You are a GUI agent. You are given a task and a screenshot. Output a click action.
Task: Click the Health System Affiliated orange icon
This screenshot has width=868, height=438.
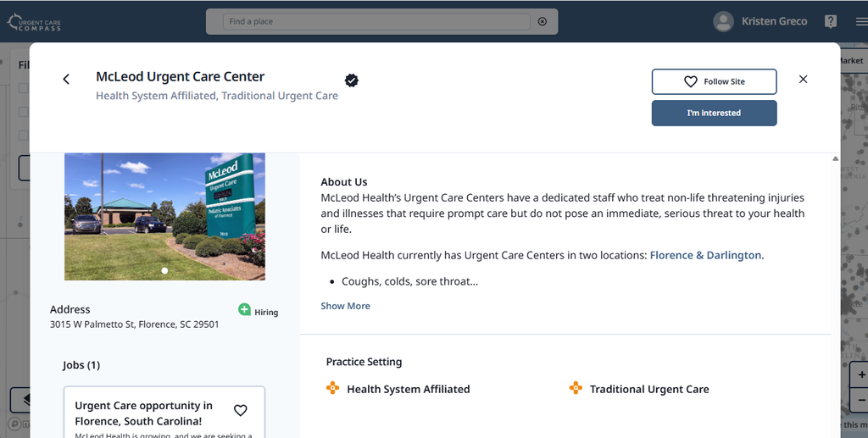(332, 388)
